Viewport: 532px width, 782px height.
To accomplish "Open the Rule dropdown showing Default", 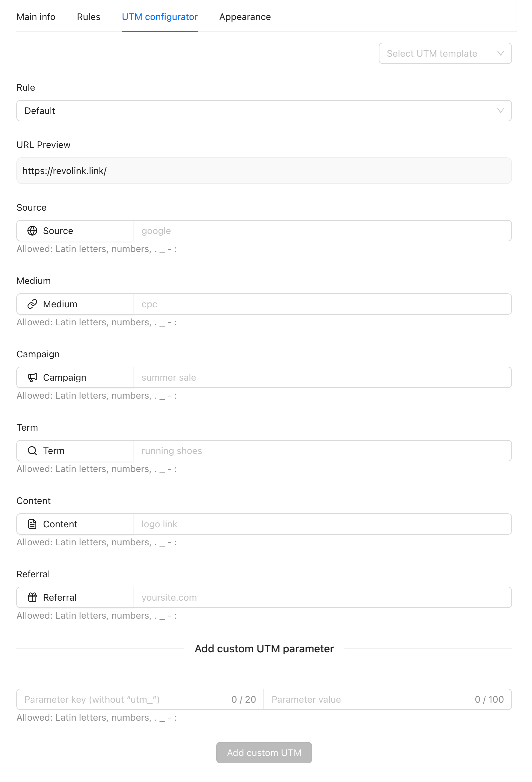I will pyautogui.click(x=264, y=111).
